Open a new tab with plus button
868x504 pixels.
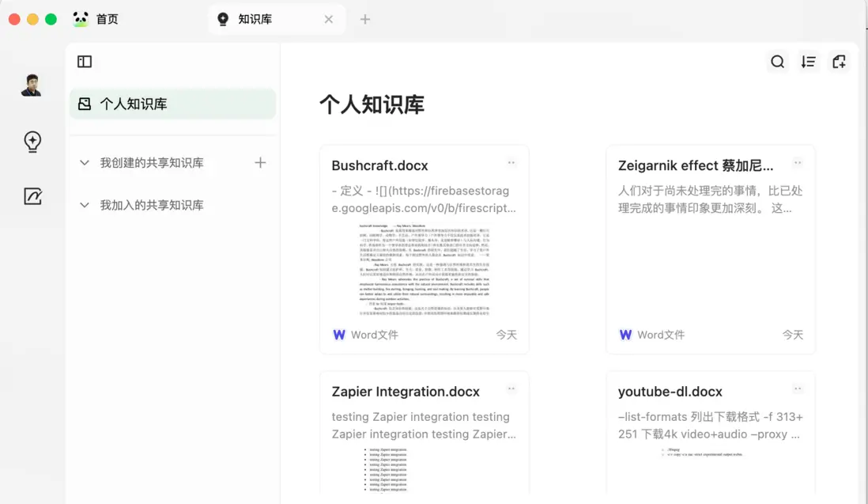coord(364,19)
